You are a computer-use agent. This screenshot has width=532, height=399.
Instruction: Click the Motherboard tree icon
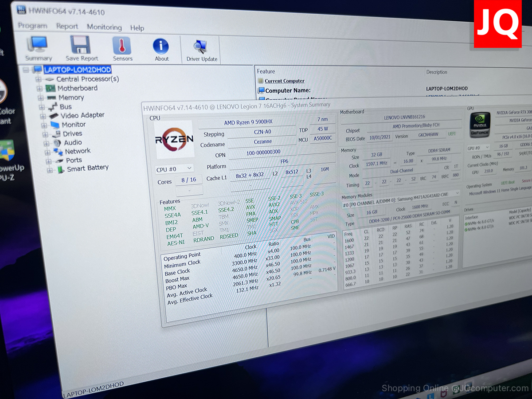coord(51,88)
